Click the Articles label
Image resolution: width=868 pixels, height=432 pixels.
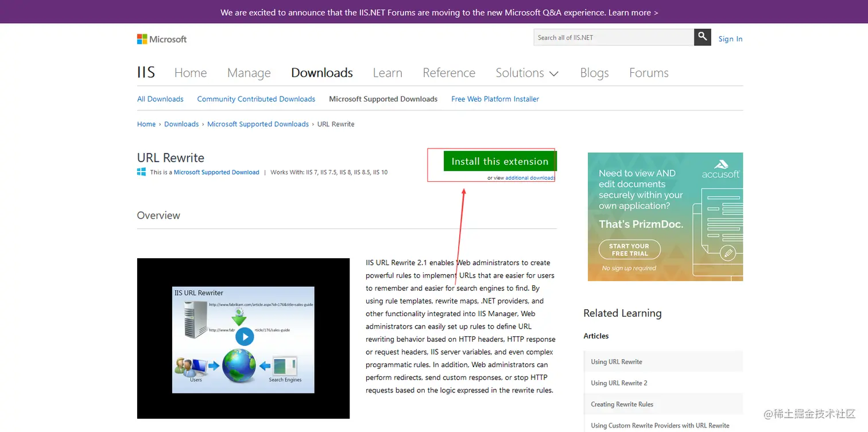596,336
